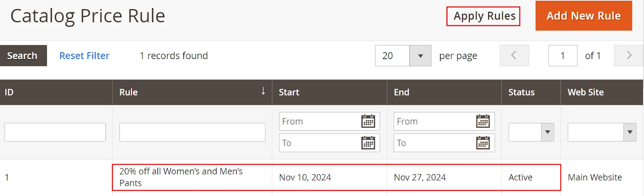Open calendar for Start To date
644x196 pixels.
368,143
